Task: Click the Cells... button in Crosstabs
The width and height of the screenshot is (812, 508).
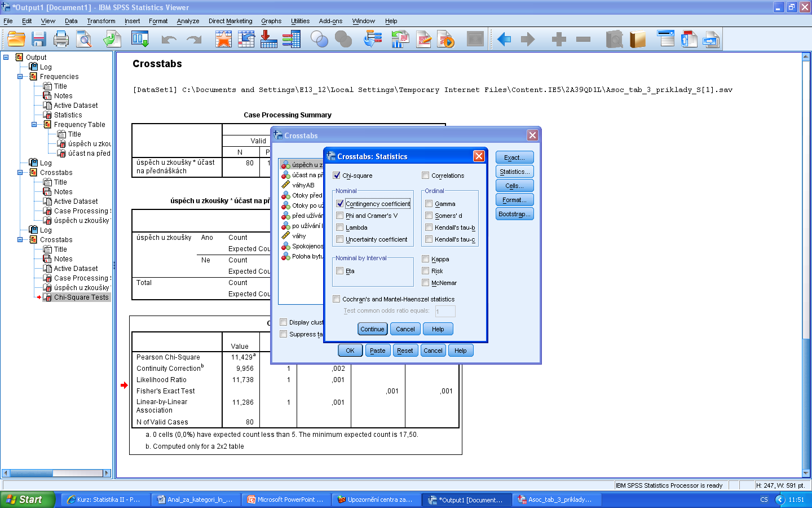Action: tap(514, 186)
